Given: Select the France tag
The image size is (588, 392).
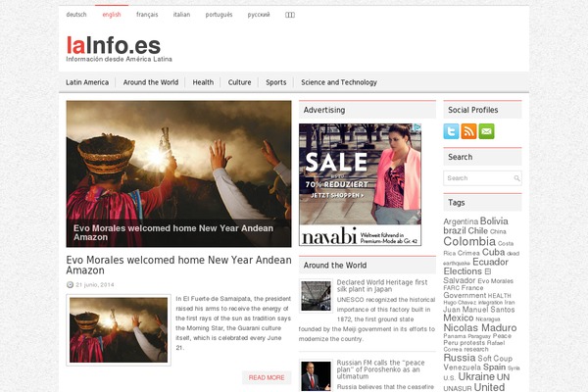Looking at the screenshot, I should tap(472, 288).
